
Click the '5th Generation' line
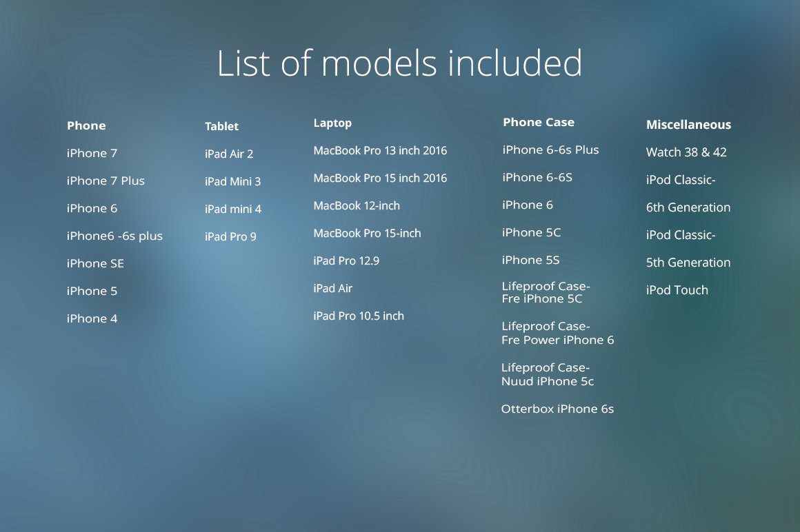click(x=688, y=263)
